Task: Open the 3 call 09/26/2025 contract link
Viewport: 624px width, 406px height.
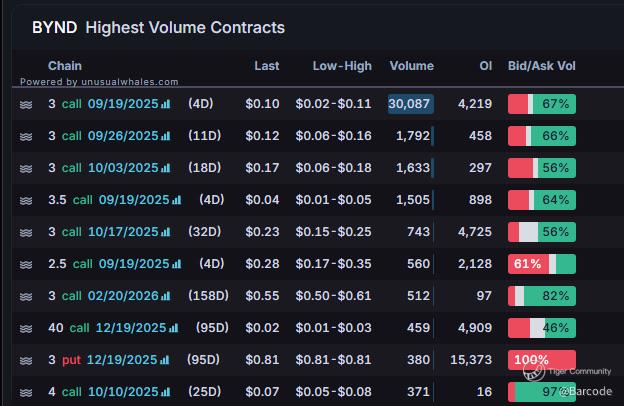Action: pyautogui.click(x=103, y=136)
